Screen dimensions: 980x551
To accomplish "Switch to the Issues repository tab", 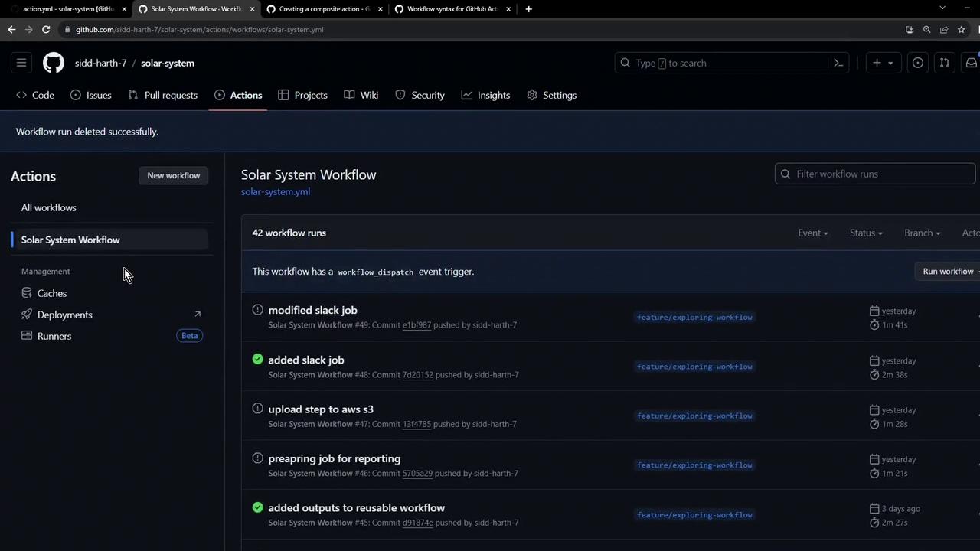I will coord(91,95).
